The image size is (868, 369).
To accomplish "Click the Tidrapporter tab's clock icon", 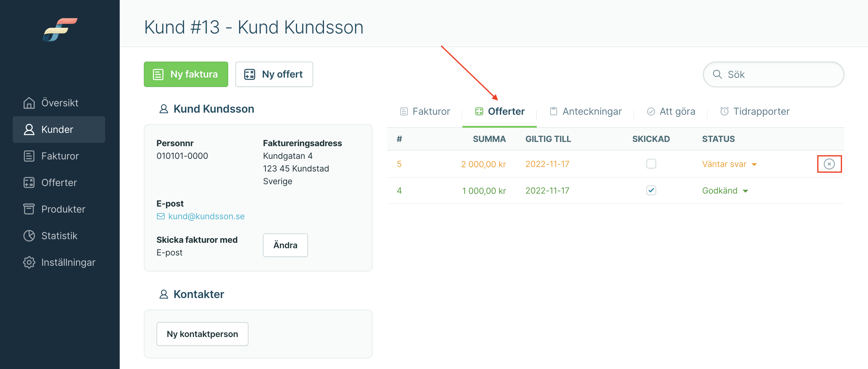I will click(724, 111).
